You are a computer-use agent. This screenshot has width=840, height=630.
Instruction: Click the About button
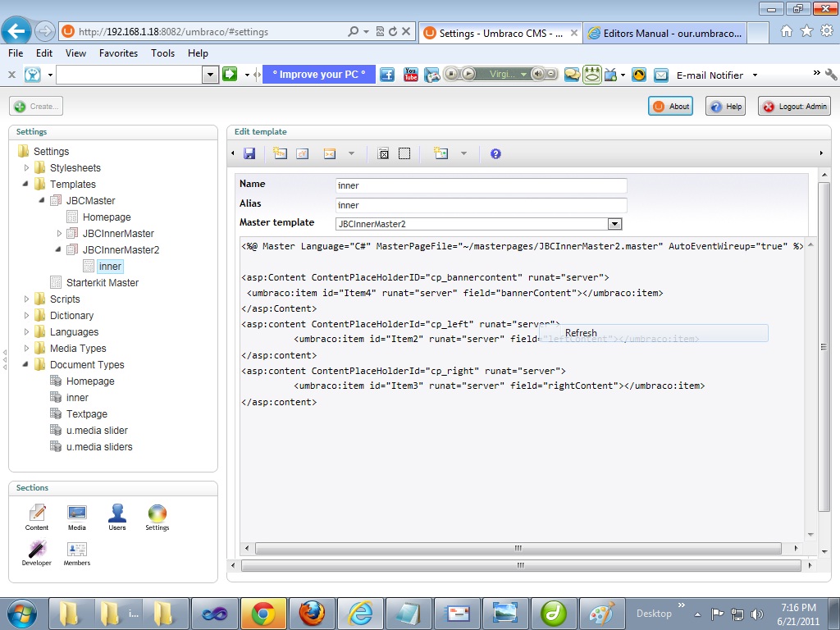[x=670, y=107]
